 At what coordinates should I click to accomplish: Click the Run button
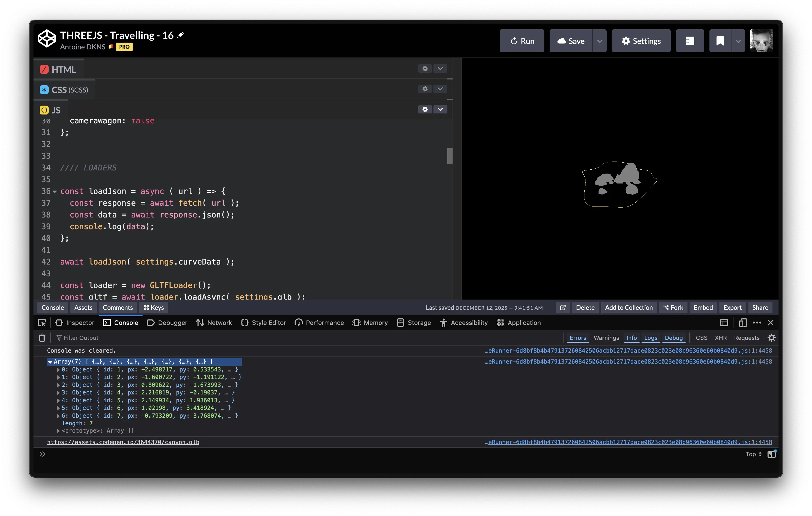[522, 41]
